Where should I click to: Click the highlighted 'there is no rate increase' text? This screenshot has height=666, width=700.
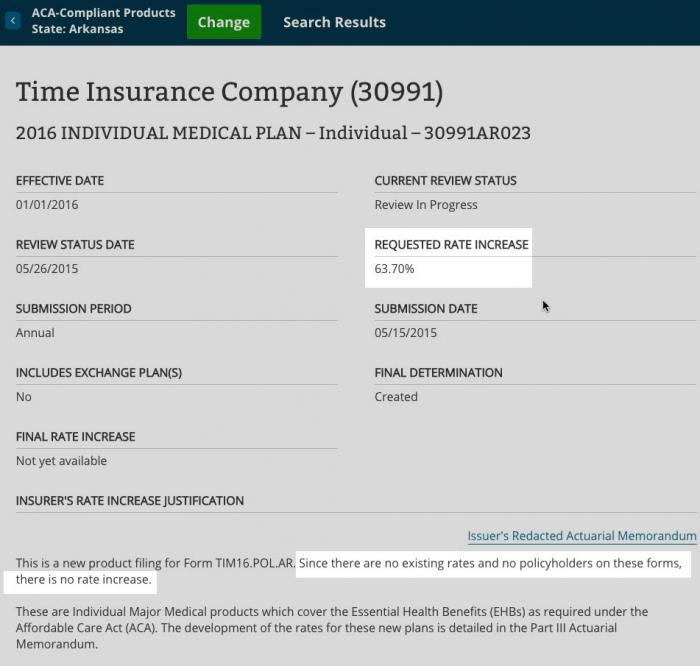coord(84,580)
